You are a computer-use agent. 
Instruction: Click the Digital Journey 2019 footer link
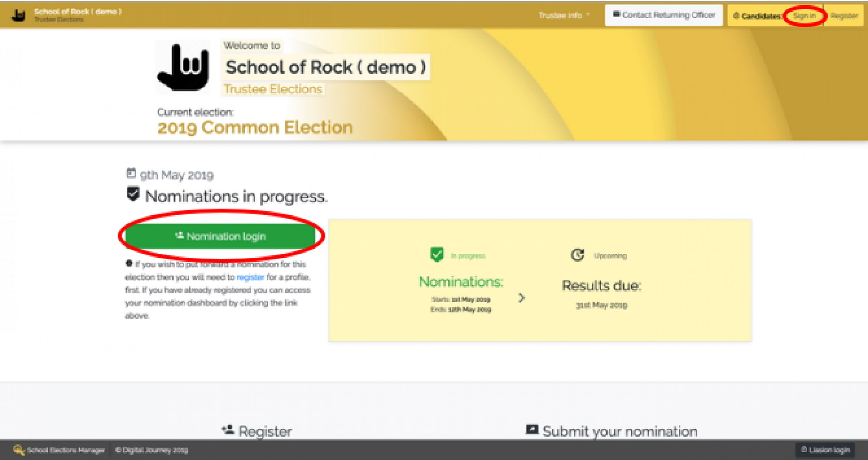click(151, 450)
